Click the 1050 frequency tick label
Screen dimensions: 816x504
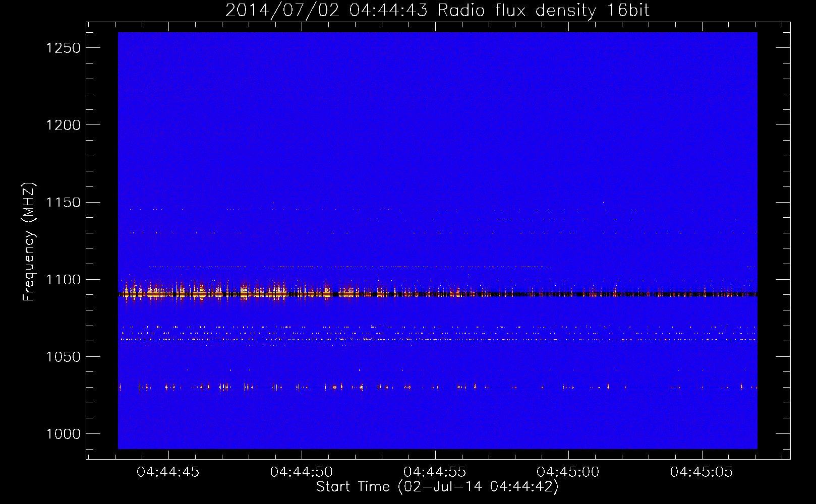click(x=64, y=357)
